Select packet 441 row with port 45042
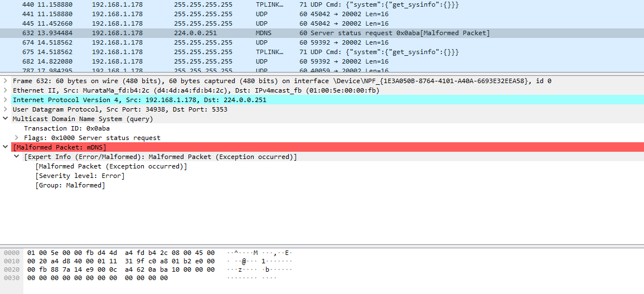644x294 pixels. click(322, 15)
